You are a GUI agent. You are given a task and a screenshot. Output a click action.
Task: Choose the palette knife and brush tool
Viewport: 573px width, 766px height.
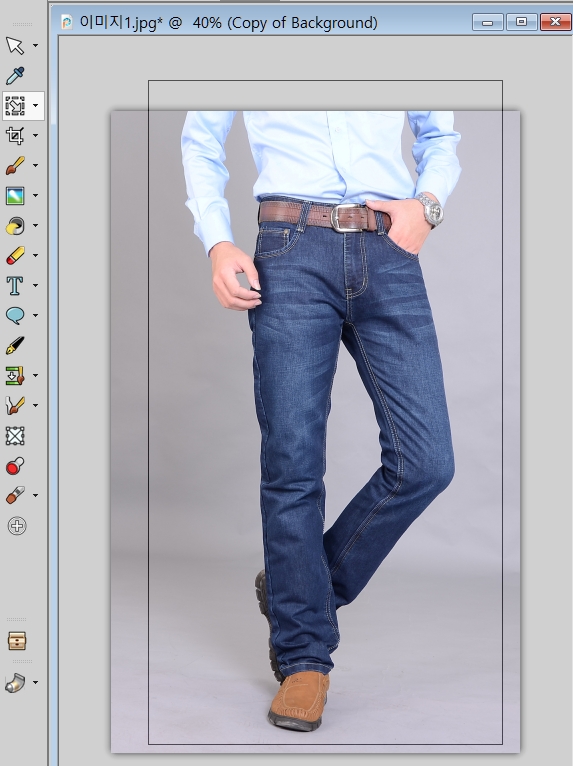click(x=15, y=405)
